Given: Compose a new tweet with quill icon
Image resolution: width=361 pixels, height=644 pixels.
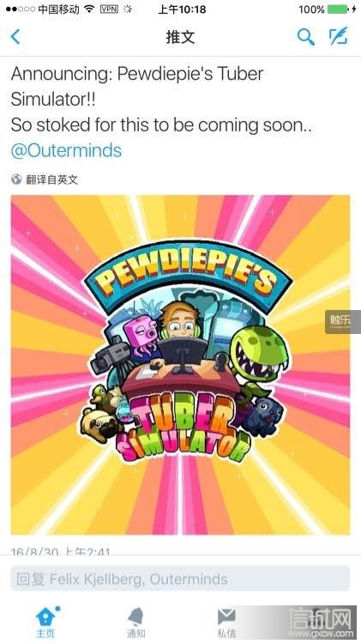Looking at the screenshot, I should [339, 36].
